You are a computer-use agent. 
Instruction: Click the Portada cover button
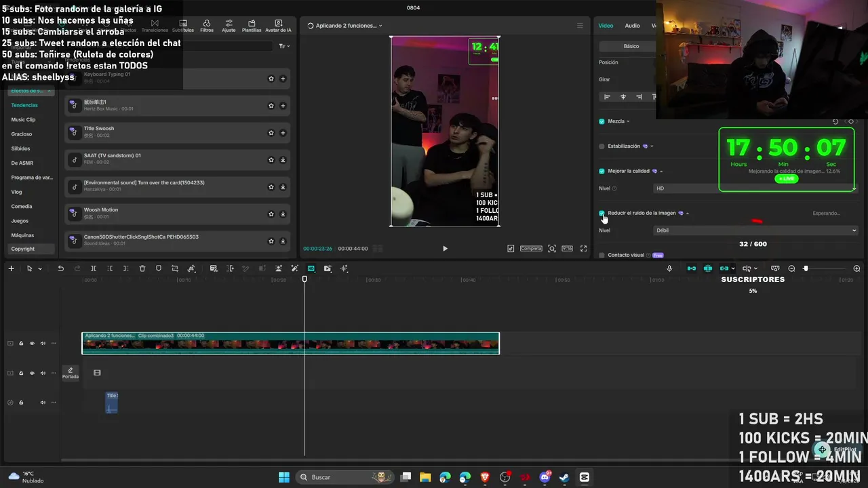click(x=71, y=373)
